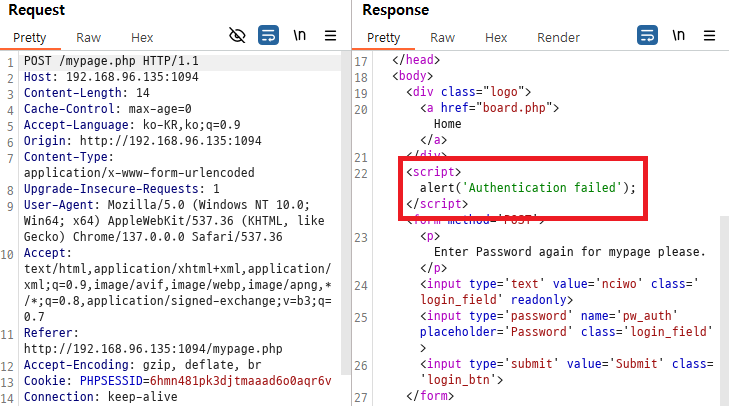Click the User-Agent header name

pyautogui.click(x=59, y=205)
